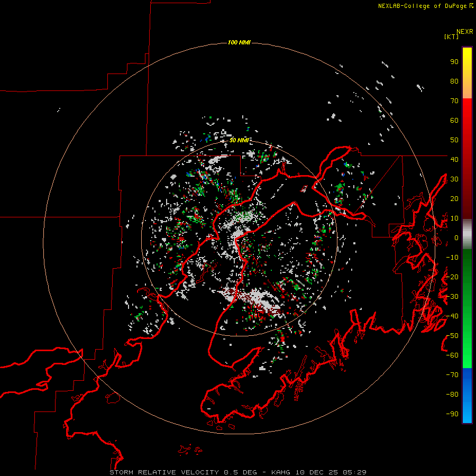
Task: Click the NEXLAB-College of DuPage watermark text
Action: click(x=426, y=6)
